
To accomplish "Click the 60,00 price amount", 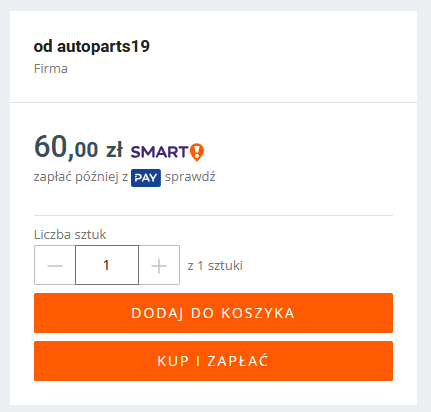I will 66,147.
